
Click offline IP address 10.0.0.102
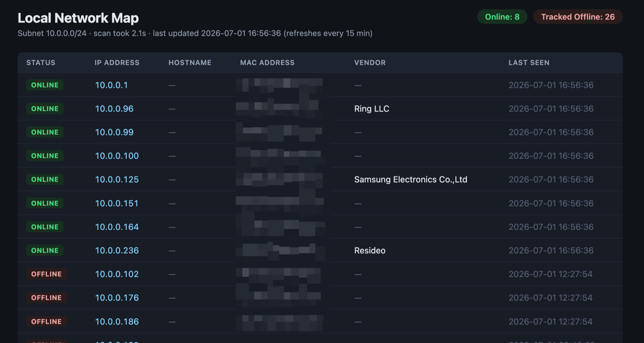pos(117,274)
